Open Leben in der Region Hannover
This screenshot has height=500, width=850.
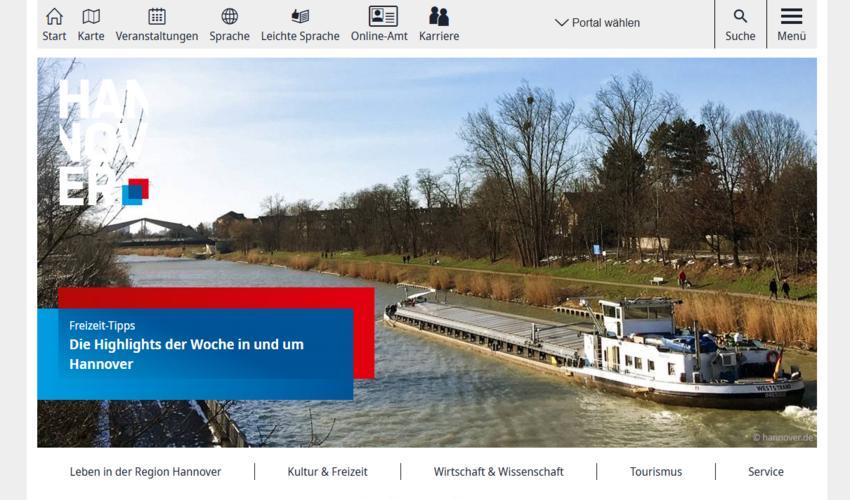tap(145, 472)
